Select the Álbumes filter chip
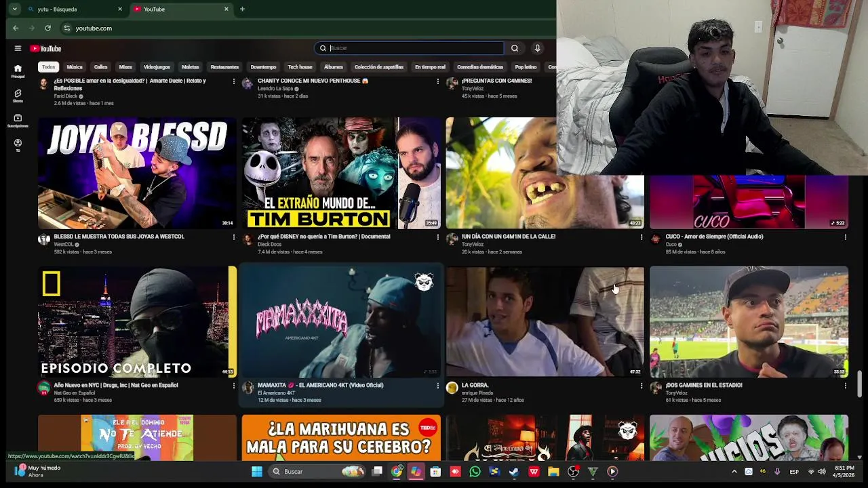The image size is (868, 488). pos(333,67)
